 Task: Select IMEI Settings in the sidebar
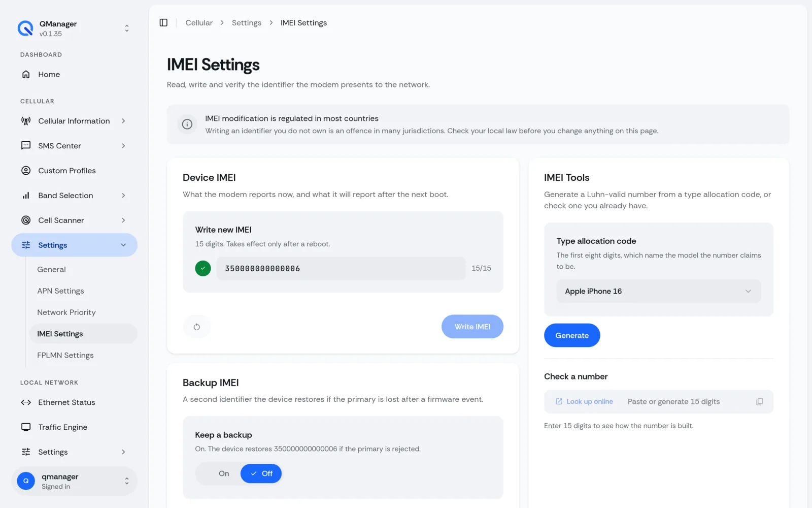coord(83,334)
